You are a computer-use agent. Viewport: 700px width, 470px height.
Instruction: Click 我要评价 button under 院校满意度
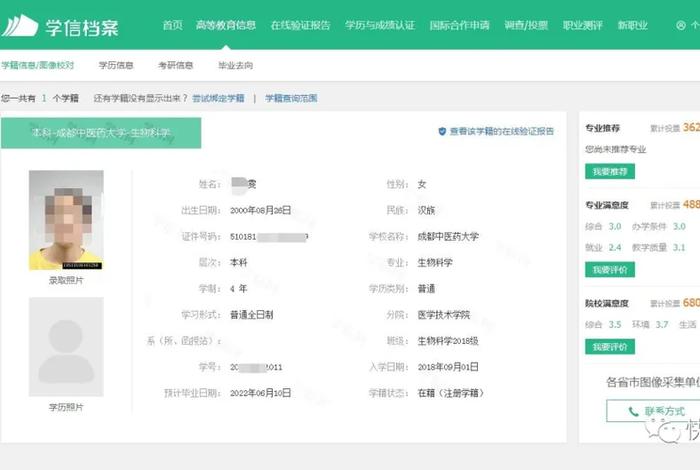610,347
